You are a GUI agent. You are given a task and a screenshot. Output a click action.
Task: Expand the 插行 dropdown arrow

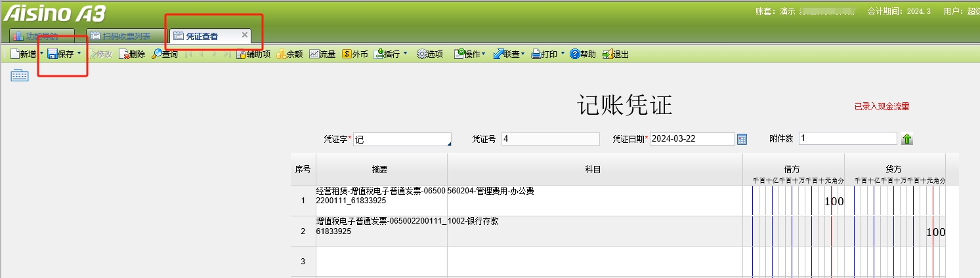405,54
